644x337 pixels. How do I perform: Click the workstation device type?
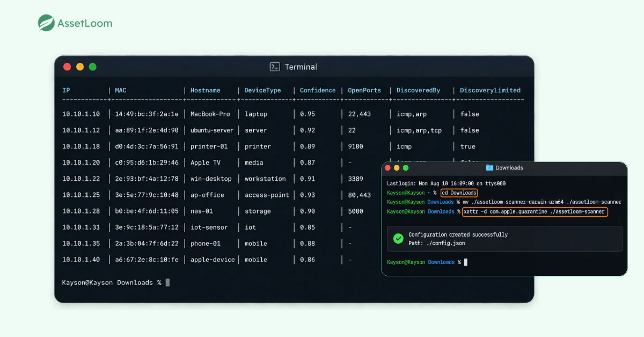[265, 179]
